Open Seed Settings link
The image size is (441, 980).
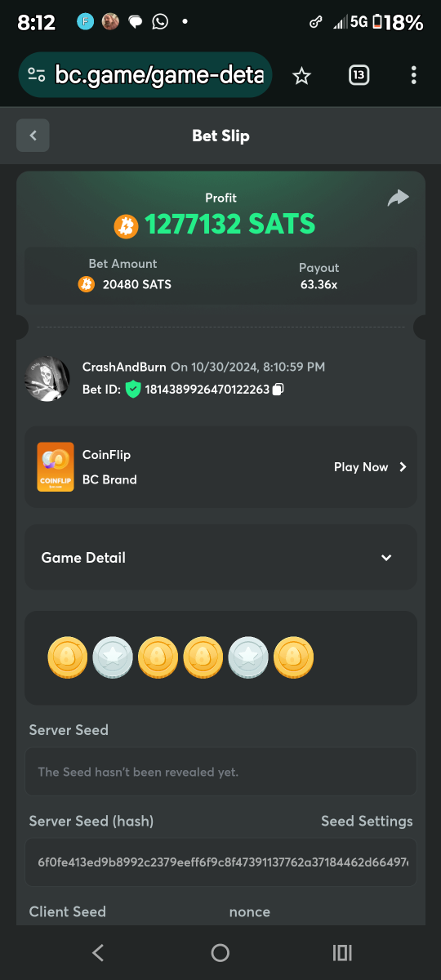click(x=367, y=821)
